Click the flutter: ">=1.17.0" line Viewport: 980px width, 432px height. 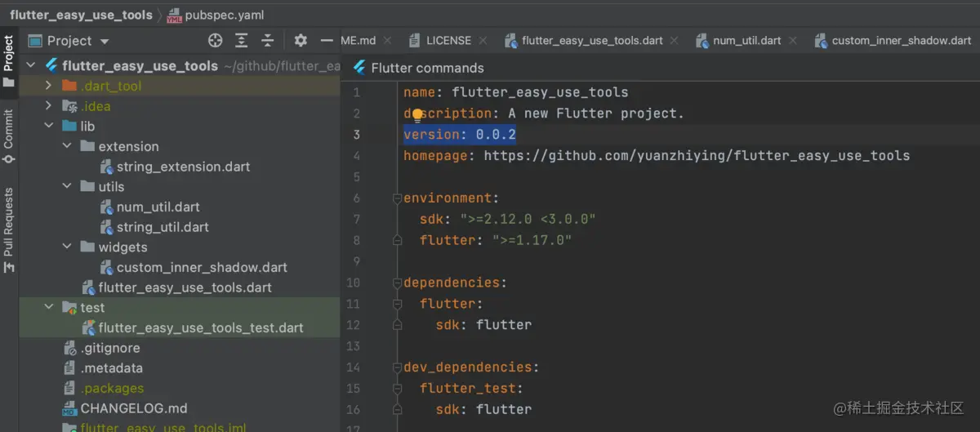(x=496, y=240)
